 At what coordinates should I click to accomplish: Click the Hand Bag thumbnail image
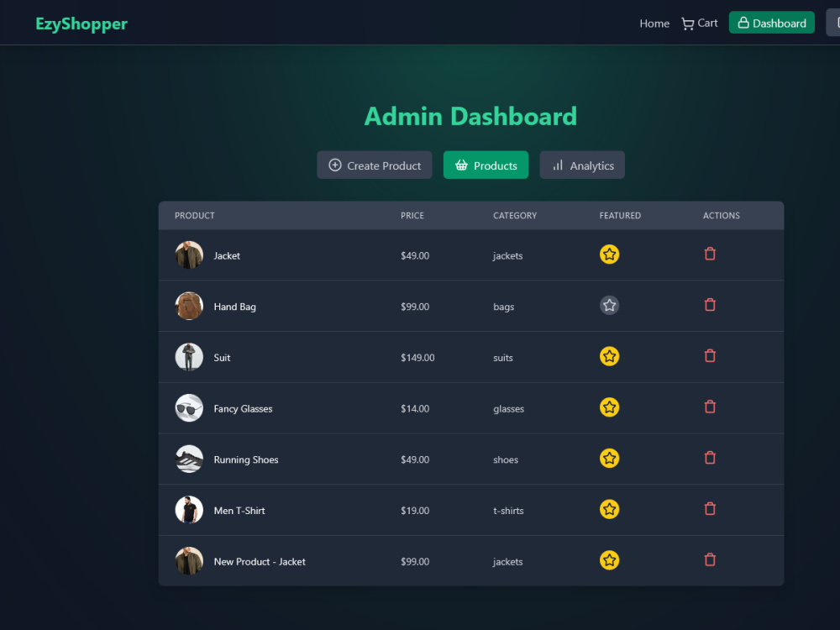(189, 306)
